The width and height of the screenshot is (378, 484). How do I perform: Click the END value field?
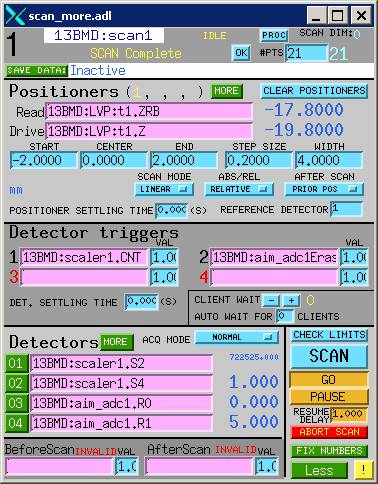184,161
